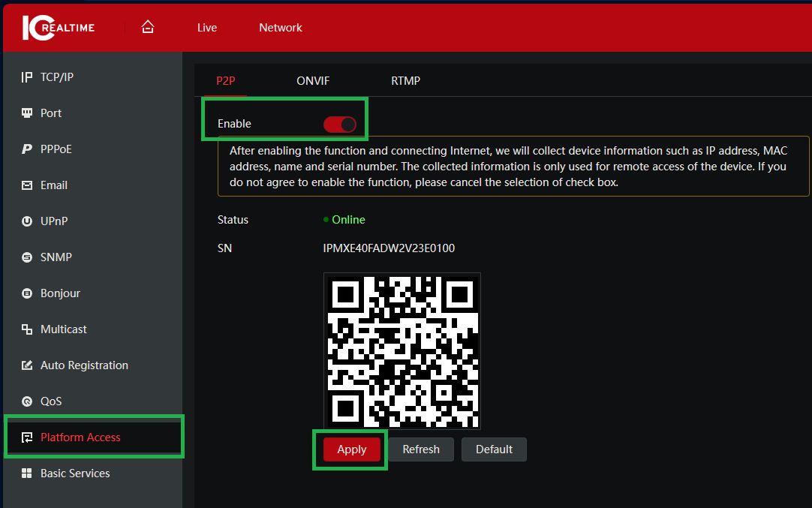The image size is (812, 508).
Task: Switch to the RTMP tab
Action: tap(405, 81)
